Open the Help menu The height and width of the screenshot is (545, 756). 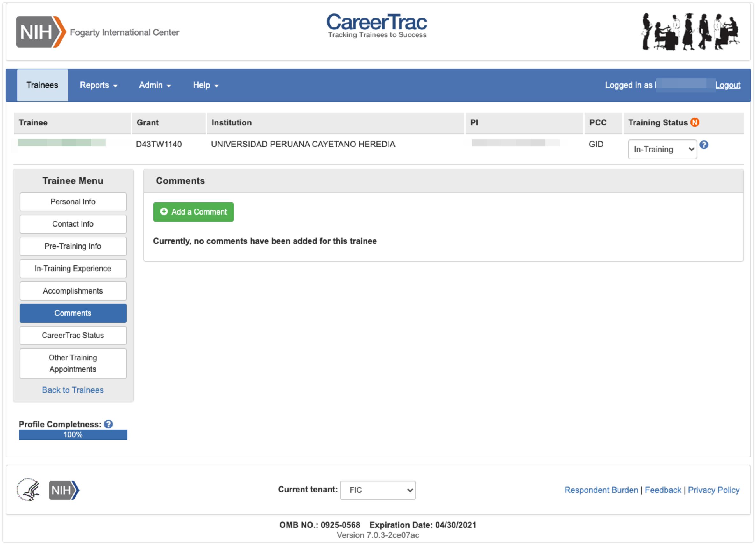(205, 85)
